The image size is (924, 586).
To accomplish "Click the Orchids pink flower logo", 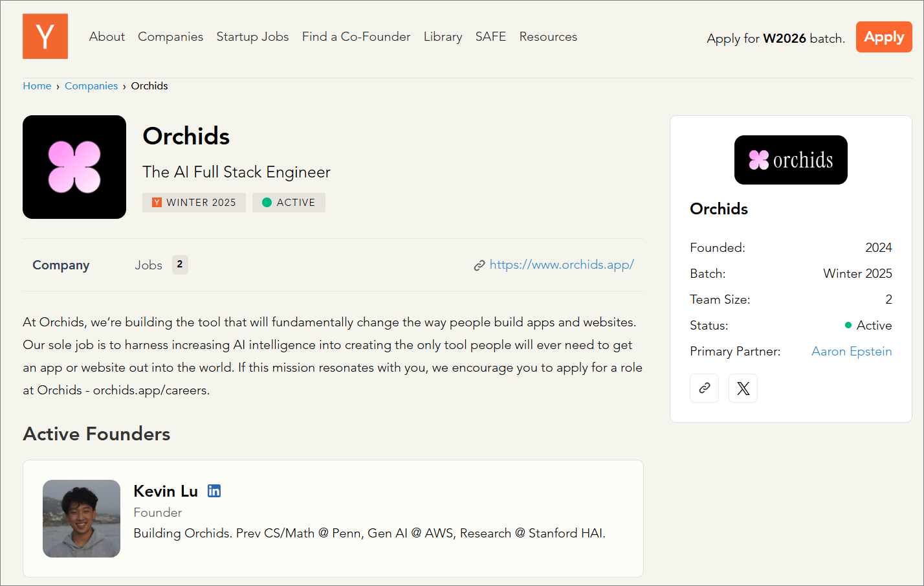I will pyautogui.click(x=74, y=167).
